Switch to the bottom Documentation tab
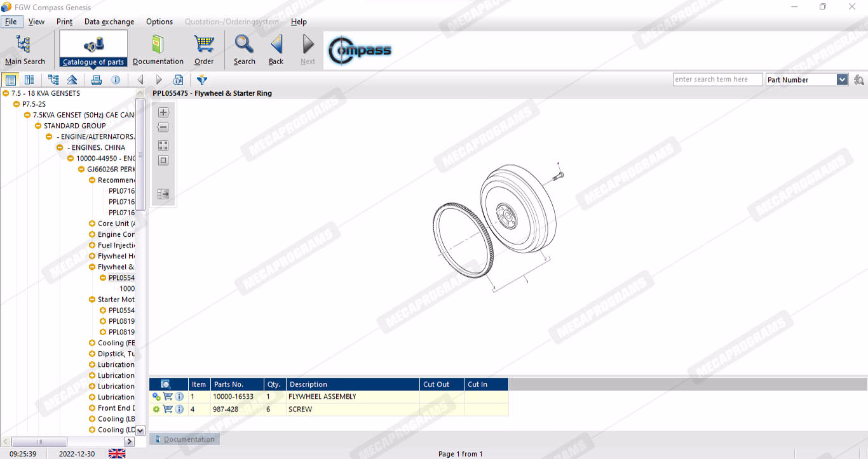 [184, 439]
